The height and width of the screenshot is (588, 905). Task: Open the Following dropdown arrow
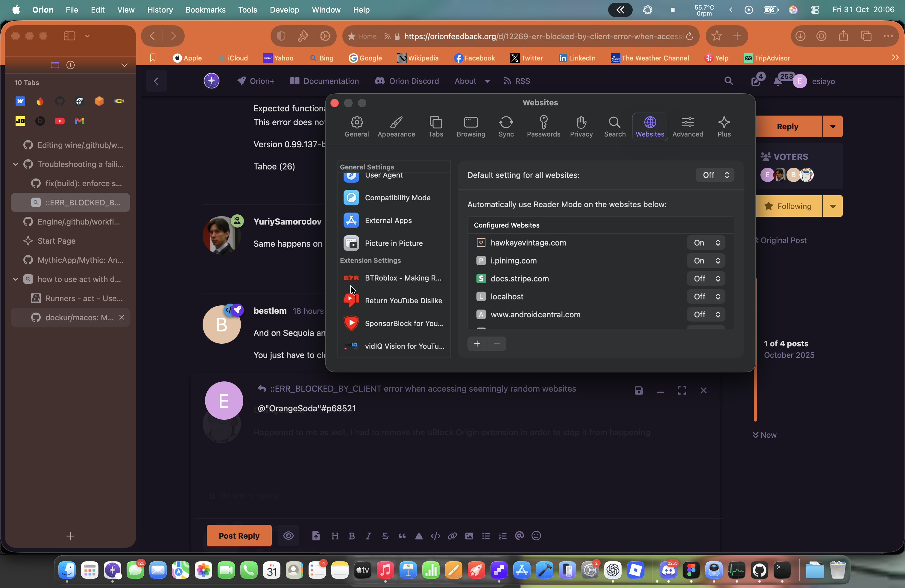(x=832, y=206)
